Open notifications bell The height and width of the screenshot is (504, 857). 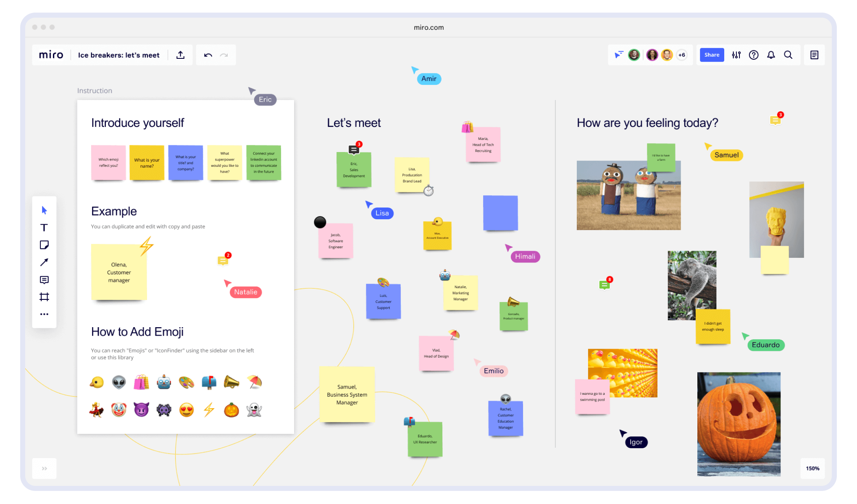click(x=771, y=55)
